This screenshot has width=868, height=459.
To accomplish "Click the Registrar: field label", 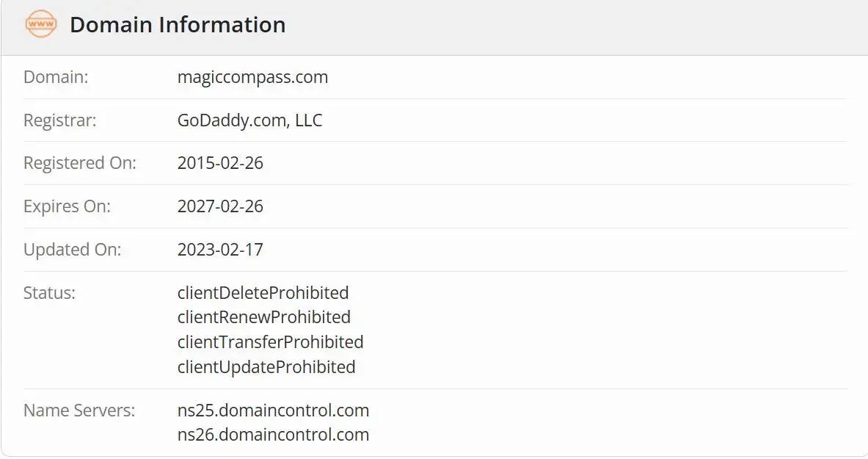I will point(59,120).
